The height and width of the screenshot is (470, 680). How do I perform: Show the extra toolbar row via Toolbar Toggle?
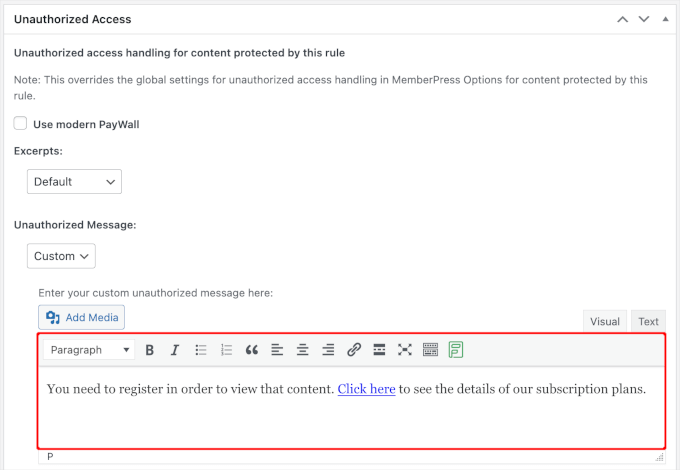(430, 350)
